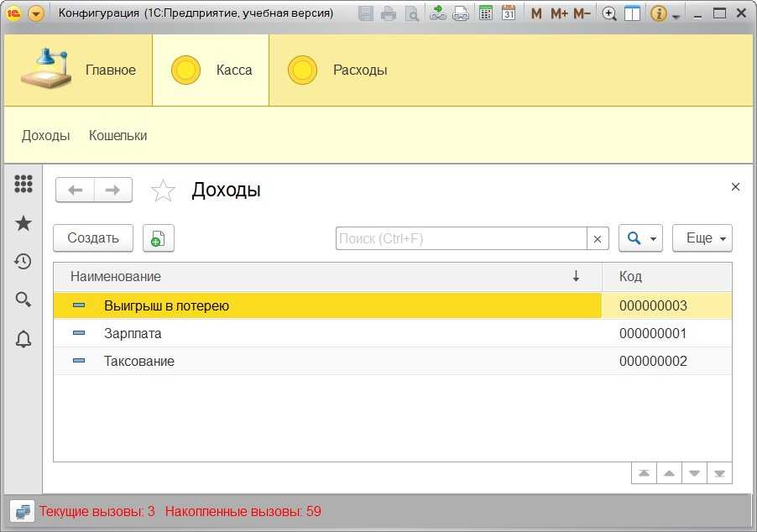Expand the search magnifier dropdown button
757x532 pixels.
coord(641,238)
